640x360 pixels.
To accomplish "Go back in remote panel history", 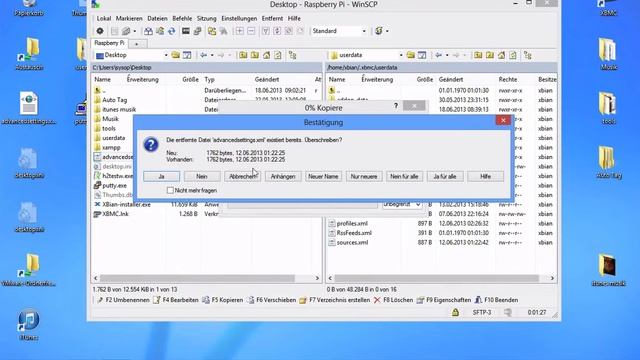I will [438, 55].
